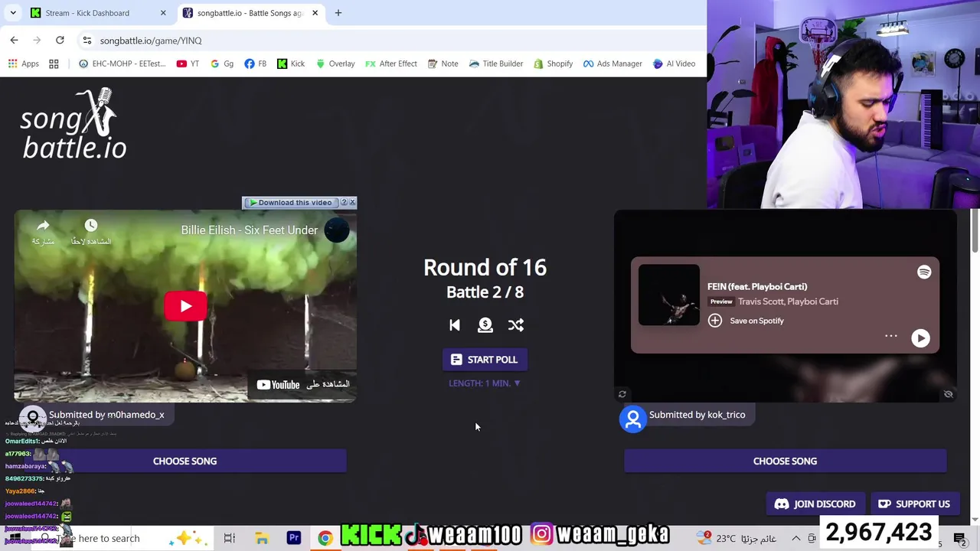
Task: Open the Gg bookmark
Action: click(222, 64)
